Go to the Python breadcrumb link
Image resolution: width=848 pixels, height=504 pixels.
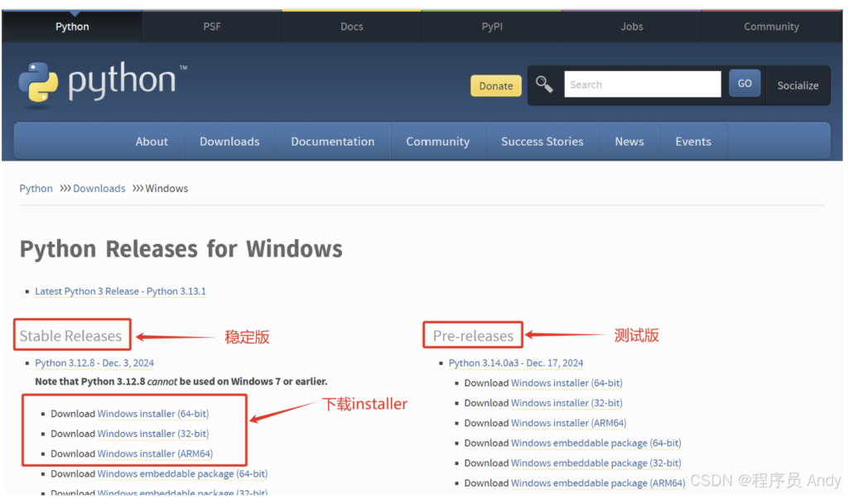(x=36, y=189)
